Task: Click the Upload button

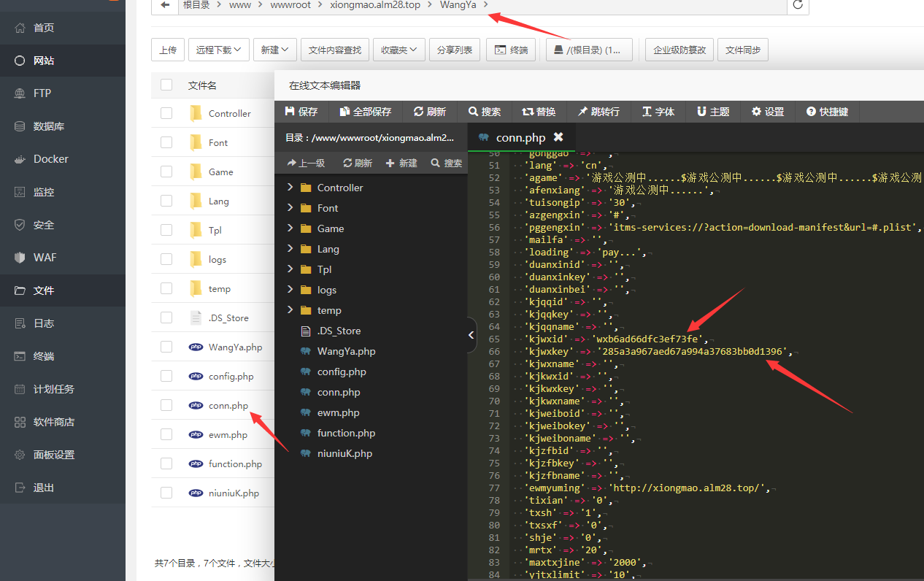Action: pyautogui.click(x=167, y=50)
